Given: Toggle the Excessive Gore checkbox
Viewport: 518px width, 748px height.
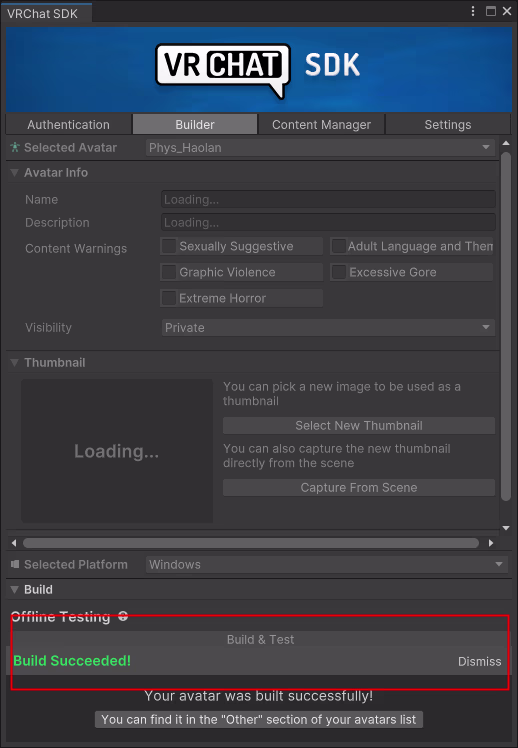Looking at the screenshot, I should tap(339, 272).
